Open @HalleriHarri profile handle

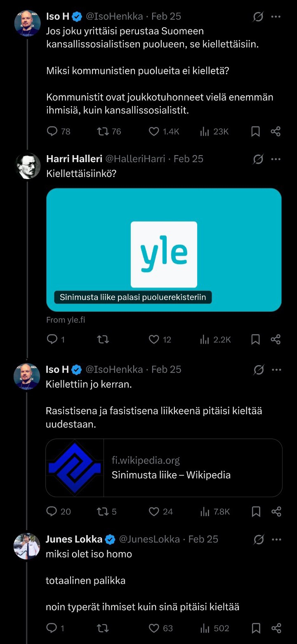[x=135, y=159]
